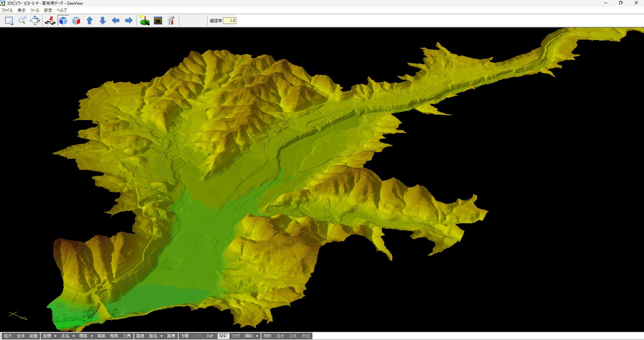Click the yellow axis indicator in viewport
644x340 pixels.
(x=18, y=316)
